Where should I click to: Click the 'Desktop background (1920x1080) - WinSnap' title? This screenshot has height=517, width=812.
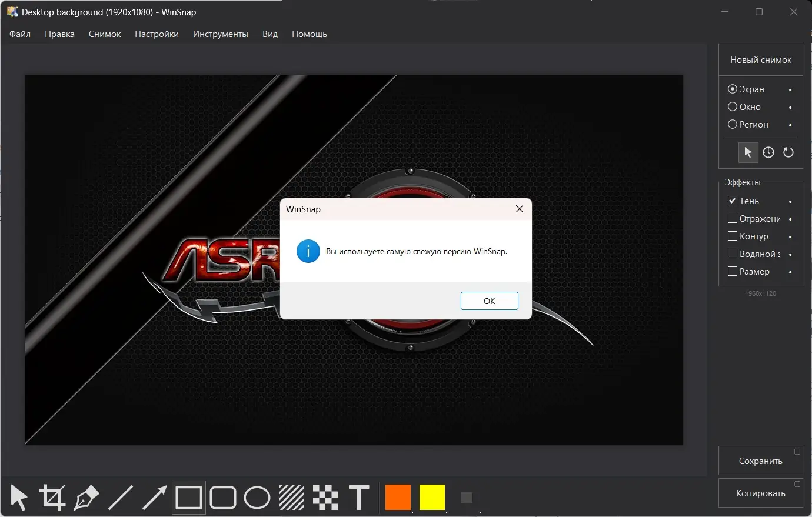click(109, 12)
